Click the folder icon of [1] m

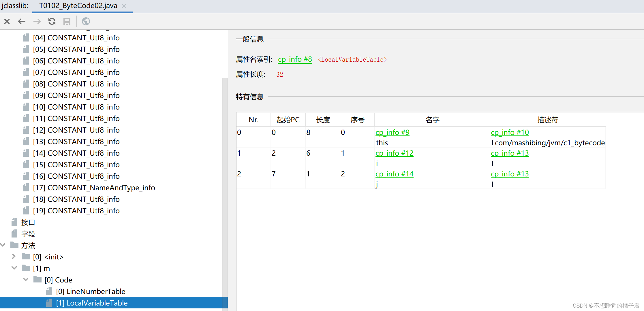26,268
